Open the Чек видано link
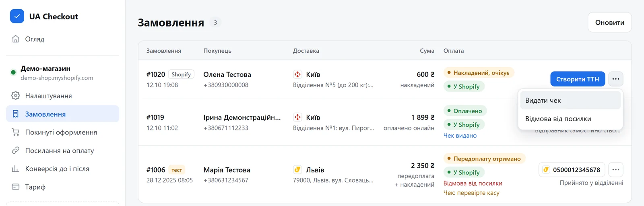 (460, 136)
